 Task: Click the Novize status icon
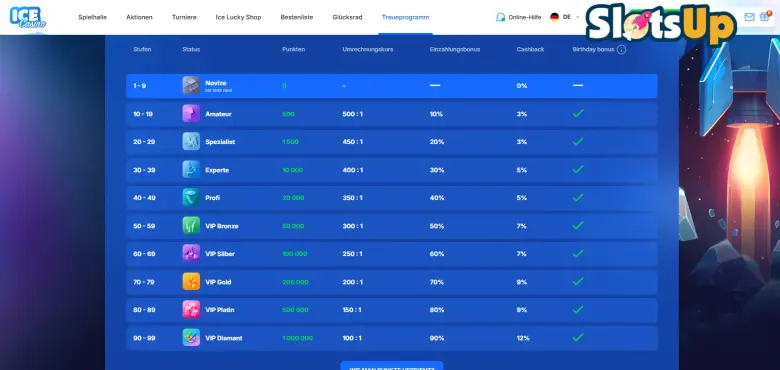(x=191, y=86)
